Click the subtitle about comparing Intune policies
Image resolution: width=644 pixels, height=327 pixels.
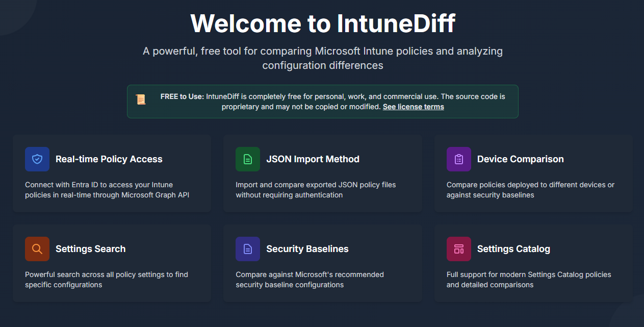[x=322, y=58]
